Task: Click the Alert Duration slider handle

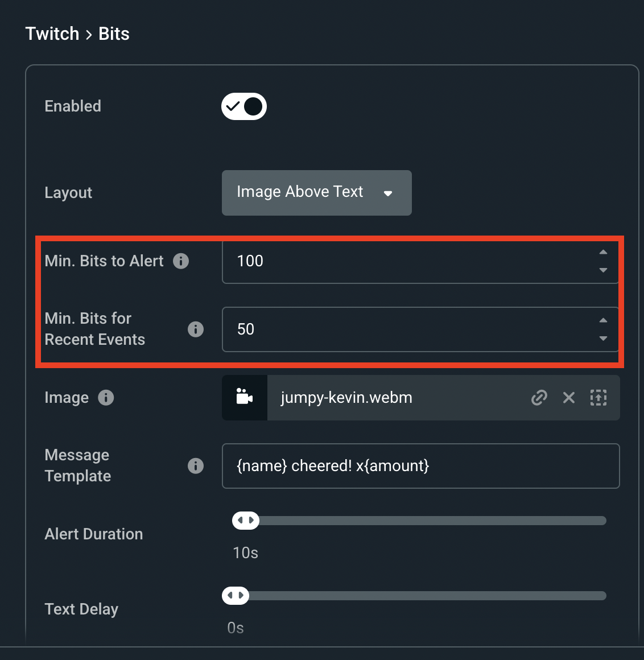Action: point(246,521)
